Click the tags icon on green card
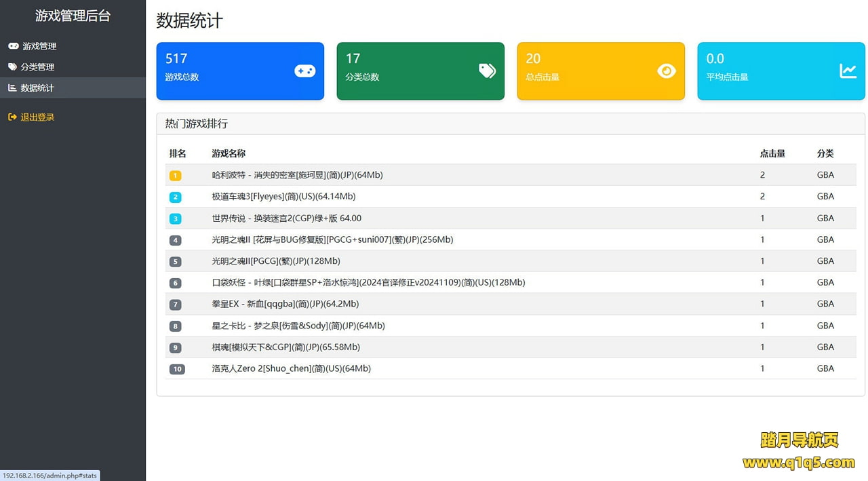This screenshot has width=868, height=481. [x=487, y=71]
